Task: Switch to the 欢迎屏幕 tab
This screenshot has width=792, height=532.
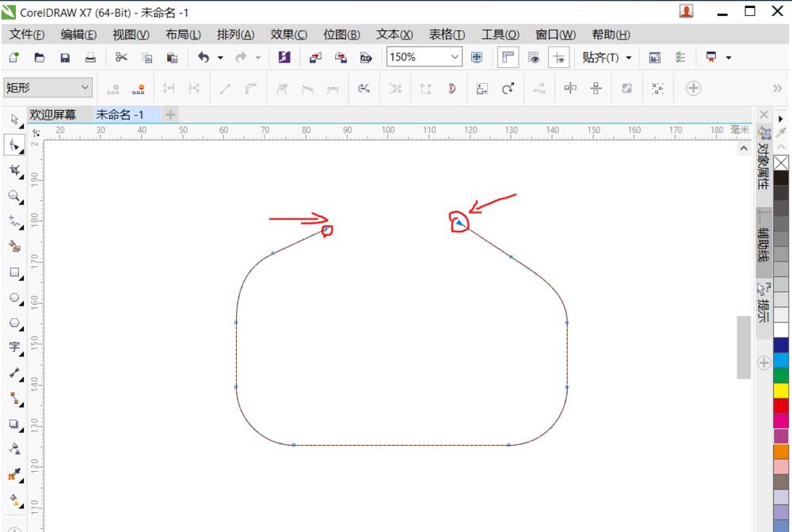Action: pos(54,114)
